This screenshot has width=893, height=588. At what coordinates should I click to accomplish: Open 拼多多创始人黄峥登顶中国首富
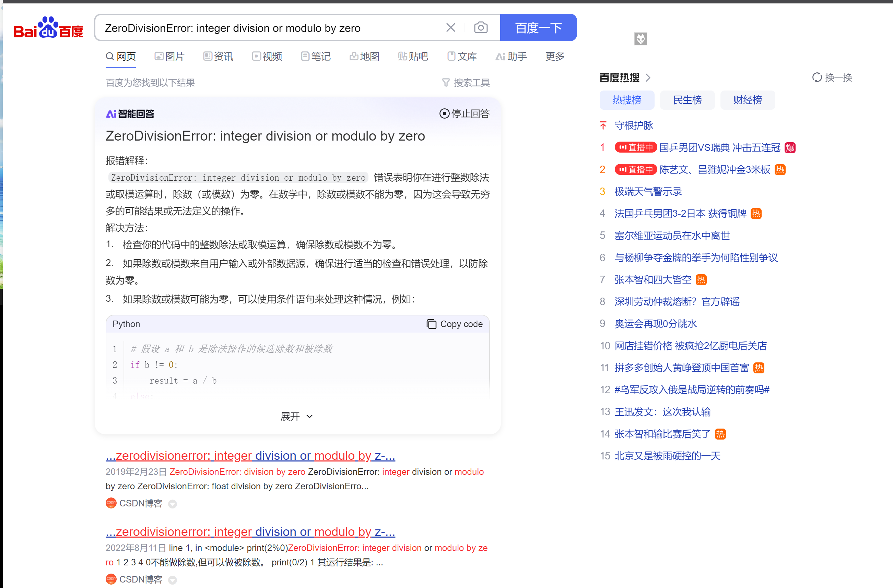pyautogui.click(x=682, y=368)
